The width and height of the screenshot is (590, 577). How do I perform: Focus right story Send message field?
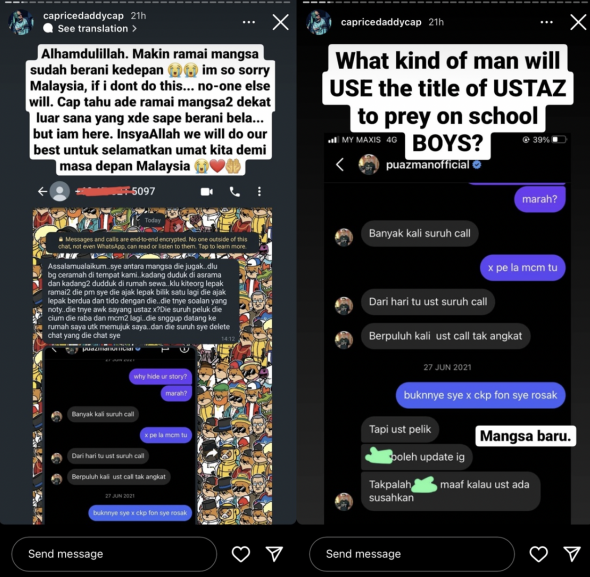click(412, 554)
